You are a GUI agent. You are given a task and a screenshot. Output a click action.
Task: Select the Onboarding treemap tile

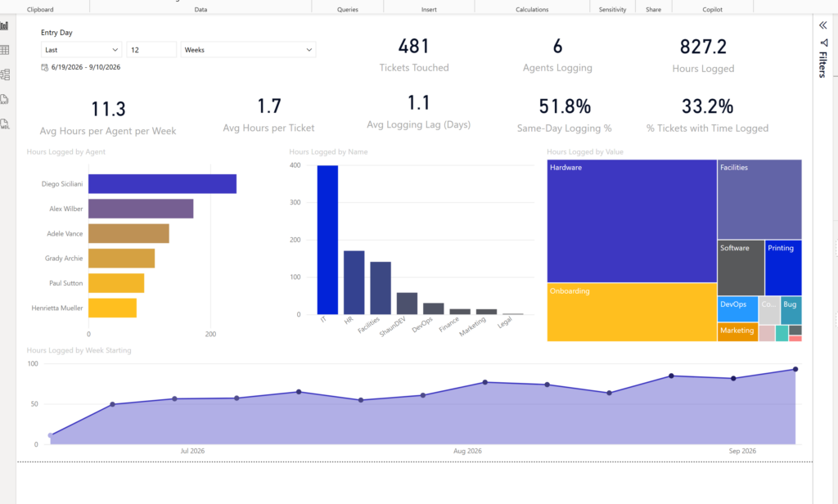pyautogui.click(x=632, y=312)
